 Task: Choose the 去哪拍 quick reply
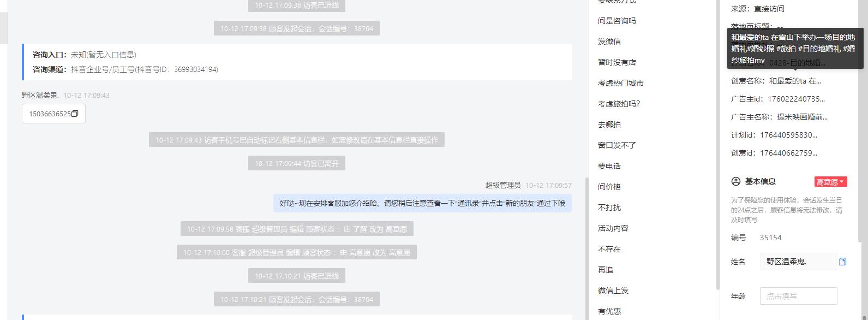[609, 125]
